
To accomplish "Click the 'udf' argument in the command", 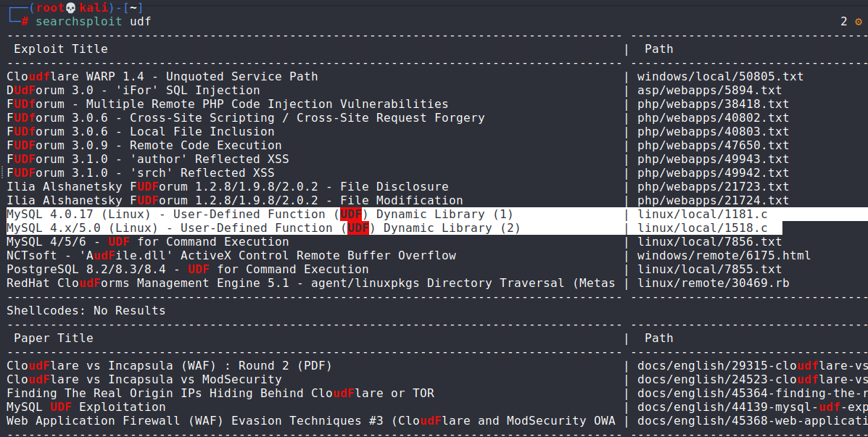I will (141, 22).
